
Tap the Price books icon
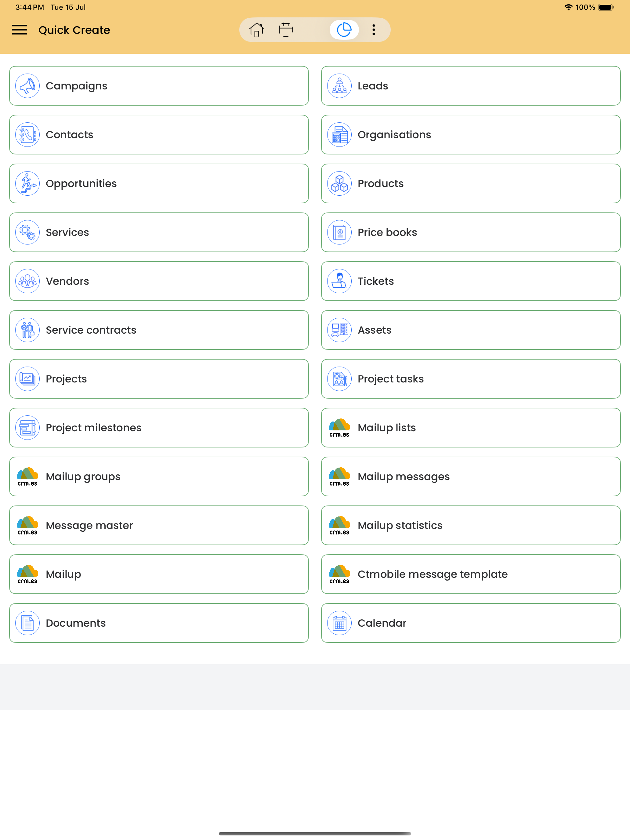pyautogui.click(x=339, y=232)
